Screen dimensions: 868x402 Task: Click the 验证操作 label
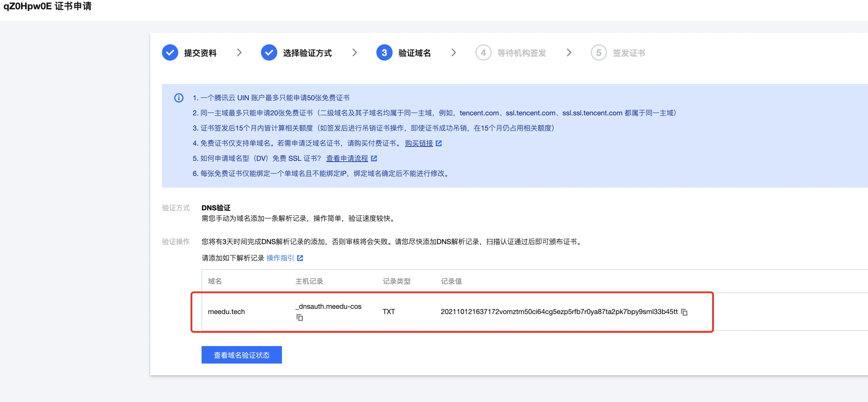pos(176,241)
